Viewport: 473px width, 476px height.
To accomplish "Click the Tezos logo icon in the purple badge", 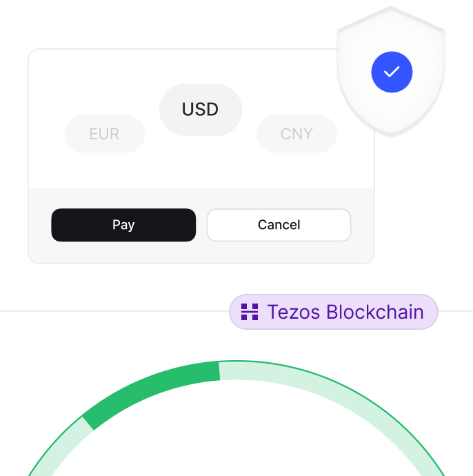I will (250, 312).
